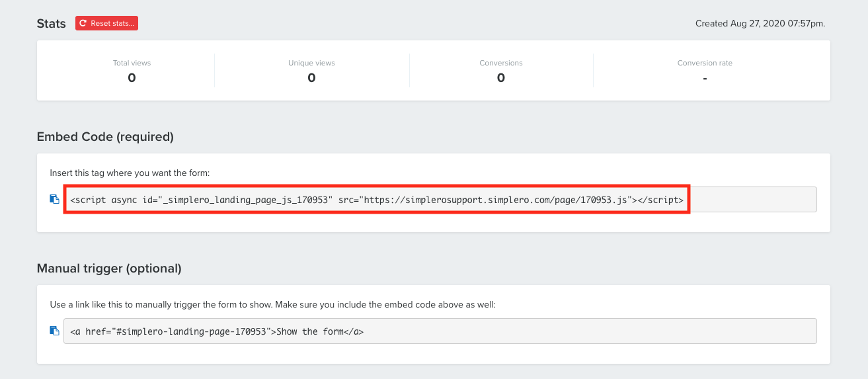Click the Conversions label
The width and height of the screenshot is (868, 379).
click(501, 63)
